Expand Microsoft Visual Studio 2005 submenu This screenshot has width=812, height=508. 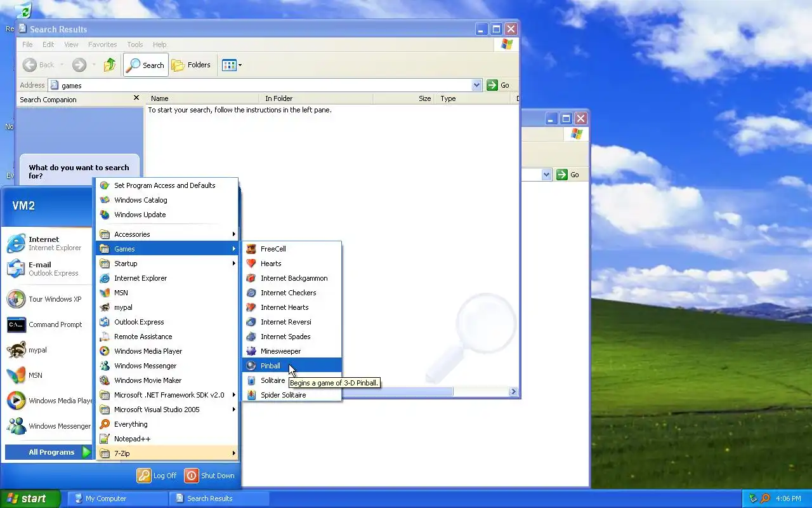pos(167,410)
